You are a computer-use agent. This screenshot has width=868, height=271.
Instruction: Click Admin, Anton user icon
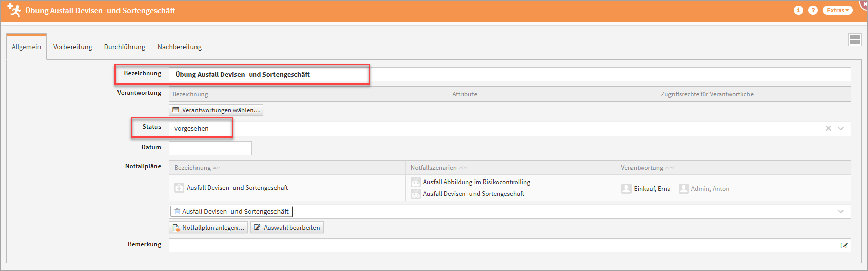[684, 189]
